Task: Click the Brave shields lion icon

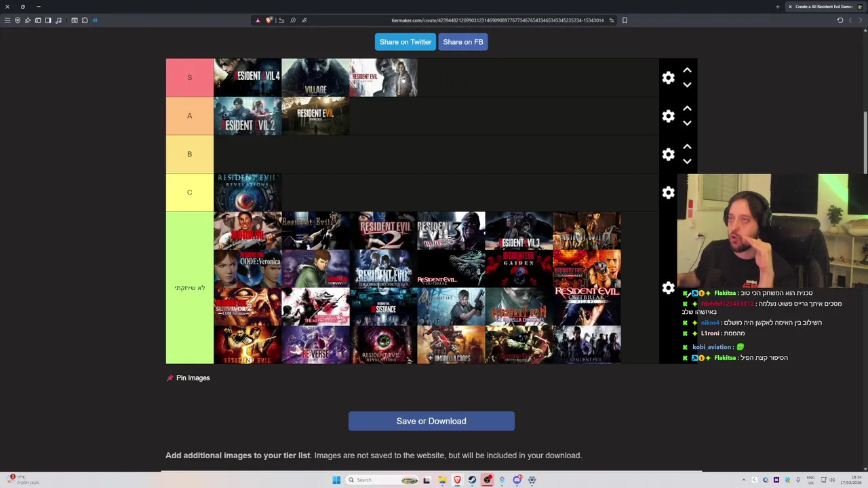Action: [x=269, y=20]
